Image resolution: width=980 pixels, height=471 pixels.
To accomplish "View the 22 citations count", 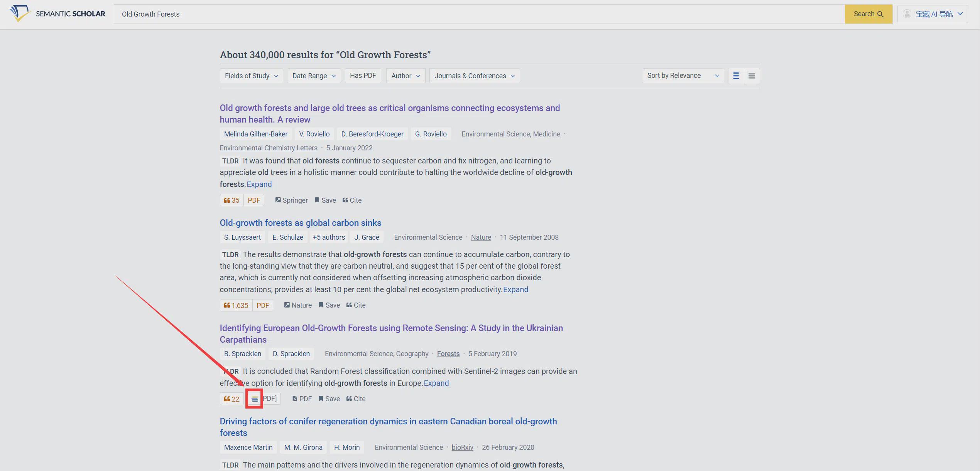I will [231, 399].
